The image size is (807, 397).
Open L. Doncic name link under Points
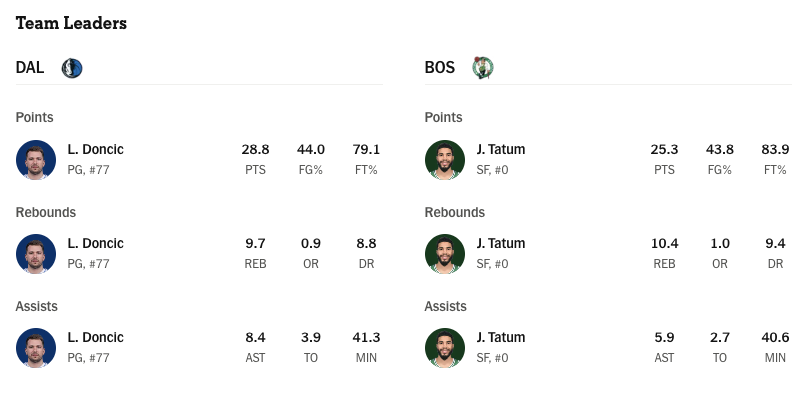[96, 149]
